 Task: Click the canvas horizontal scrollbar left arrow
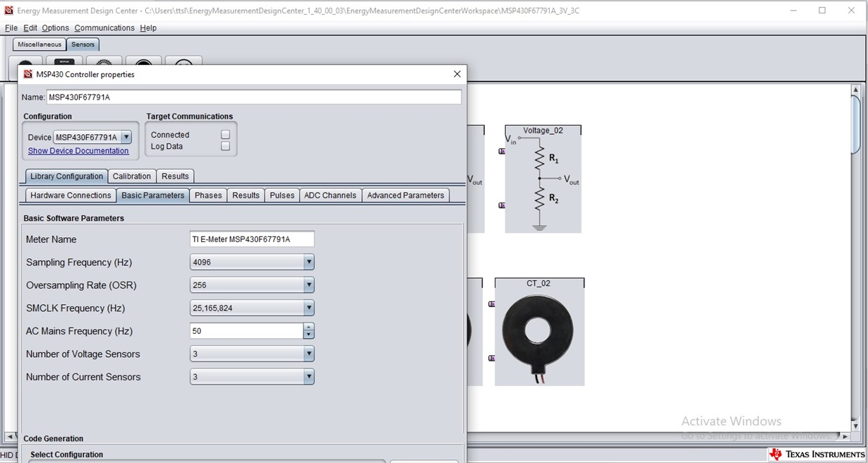click(x=10, y=436)
